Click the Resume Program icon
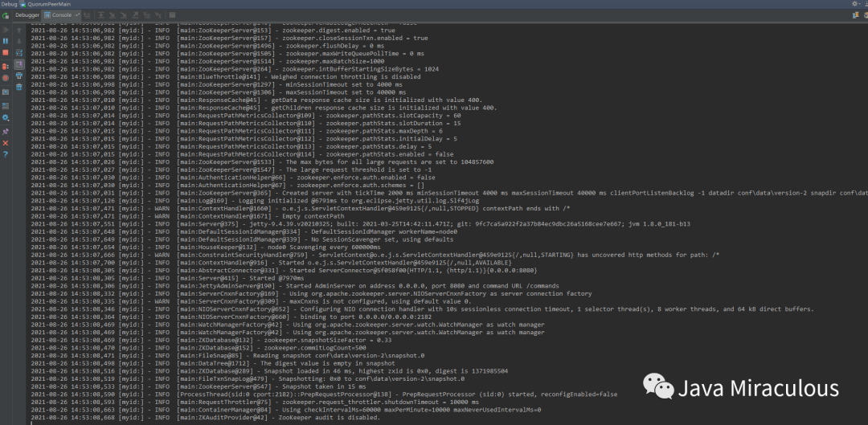The width and height of the screenshot is (868, 425). (6, 30)
